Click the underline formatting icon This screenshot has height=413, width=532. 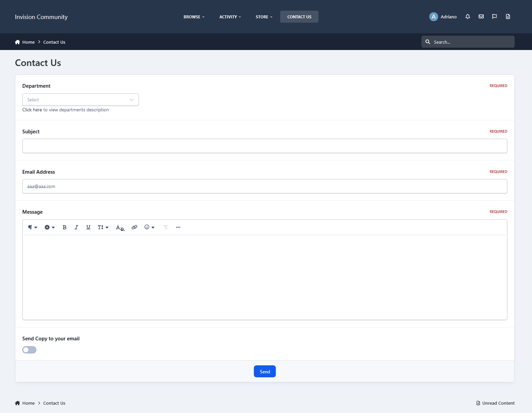point(88,227)
